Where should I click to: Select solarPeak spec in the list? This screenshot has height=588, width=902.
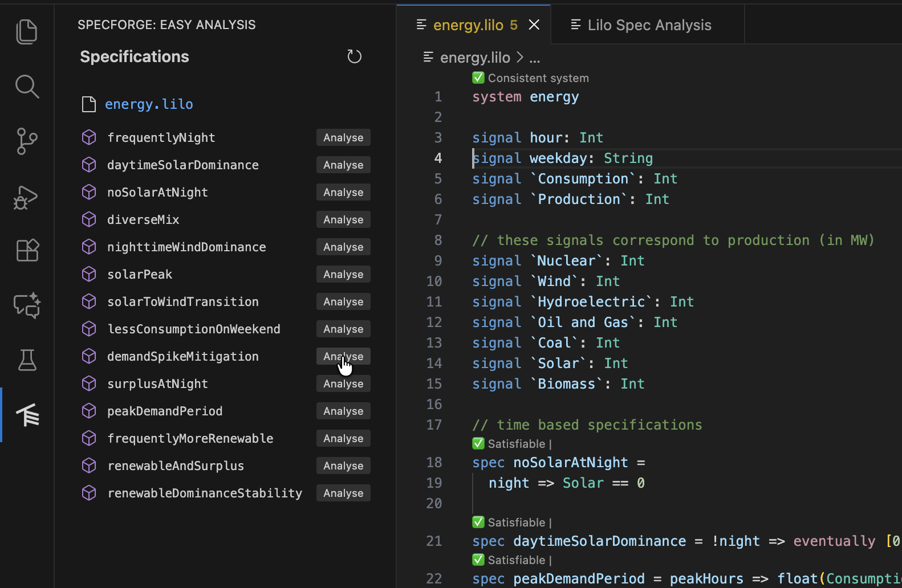[140, 275]
